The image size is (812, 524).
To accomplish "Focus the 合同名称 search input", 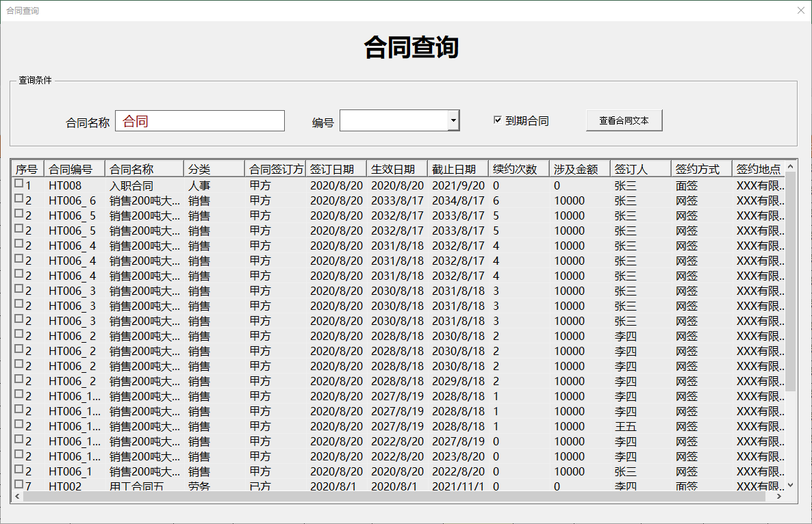I will pos(200,120).
